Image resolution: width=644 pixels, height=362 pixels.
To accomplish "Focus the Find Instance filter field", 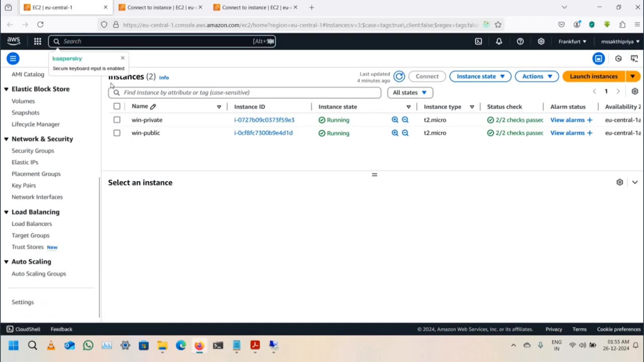I will click(x=245, y=93).
